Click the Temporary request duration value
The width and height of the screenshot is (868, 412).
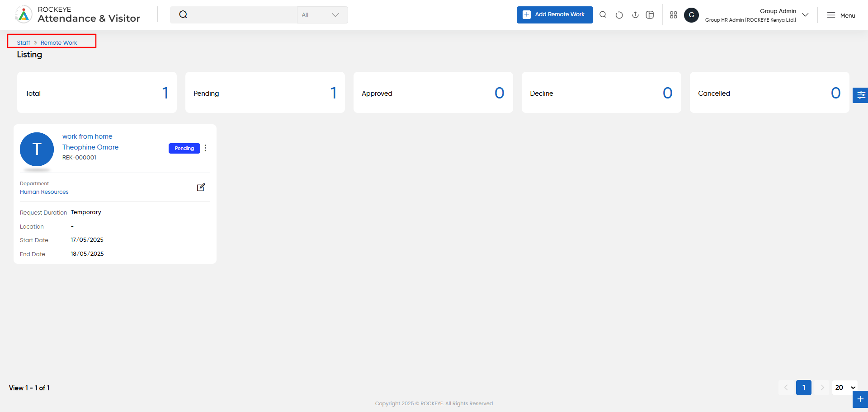pos(86,212)
